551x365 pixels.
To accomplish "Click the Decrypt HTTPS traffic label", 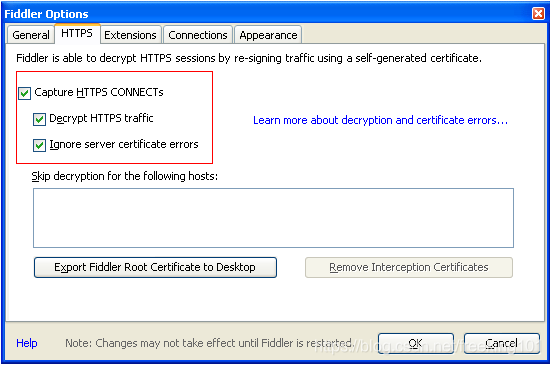I will 101,118.
